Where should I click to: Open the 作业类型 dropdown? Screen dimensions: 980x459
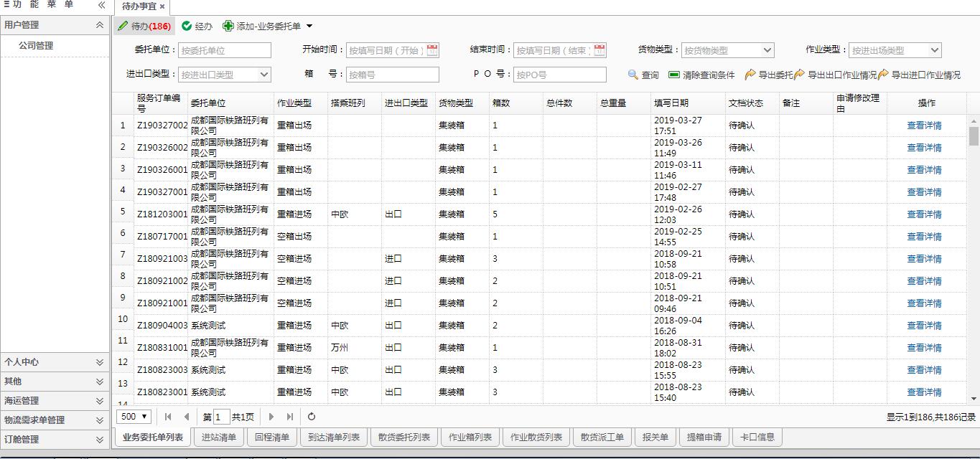[934, 50]
